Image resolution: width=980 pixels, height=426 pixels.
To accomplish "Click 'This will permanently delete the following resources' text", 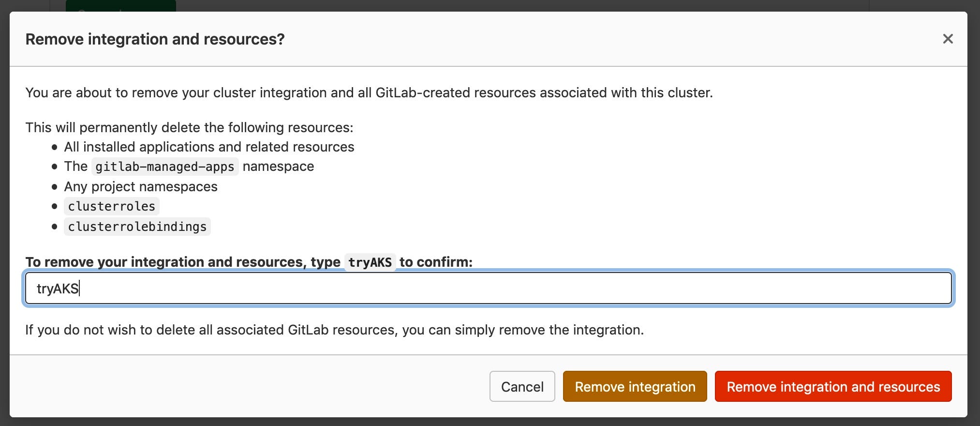I will (189, 127).
